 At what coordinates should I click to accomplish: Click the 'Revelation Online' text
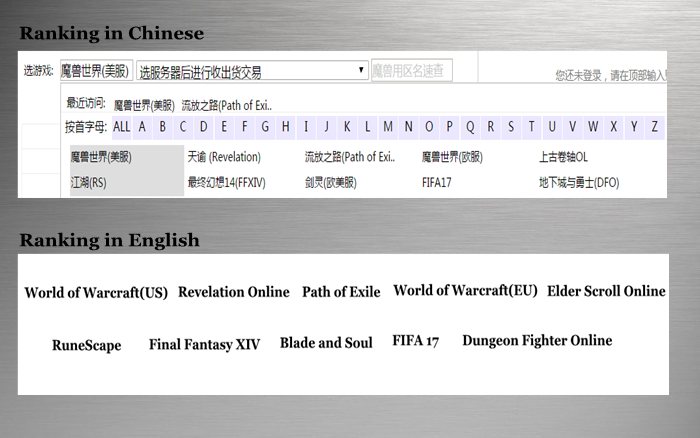234,292
